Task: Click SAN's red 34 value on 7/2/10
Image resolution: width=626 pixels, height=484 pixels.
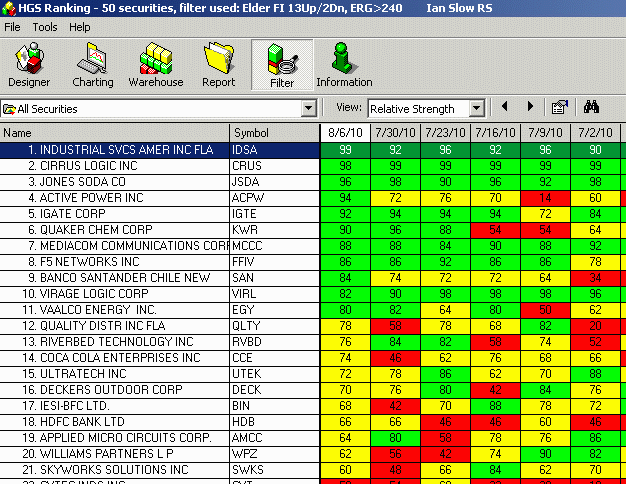Action: click(595, 278)
